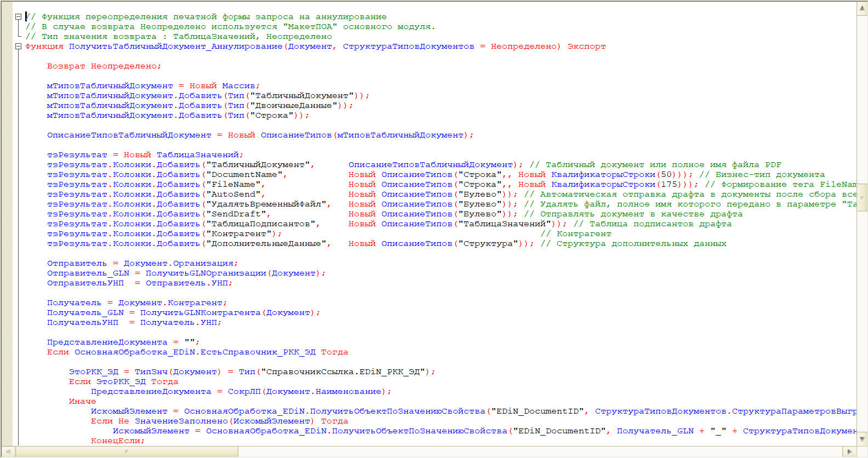Click the 'Отправитель = Документ.Организация;' line
The height and width of the screenshot is (458, 868).
click(x=142, y=264)
